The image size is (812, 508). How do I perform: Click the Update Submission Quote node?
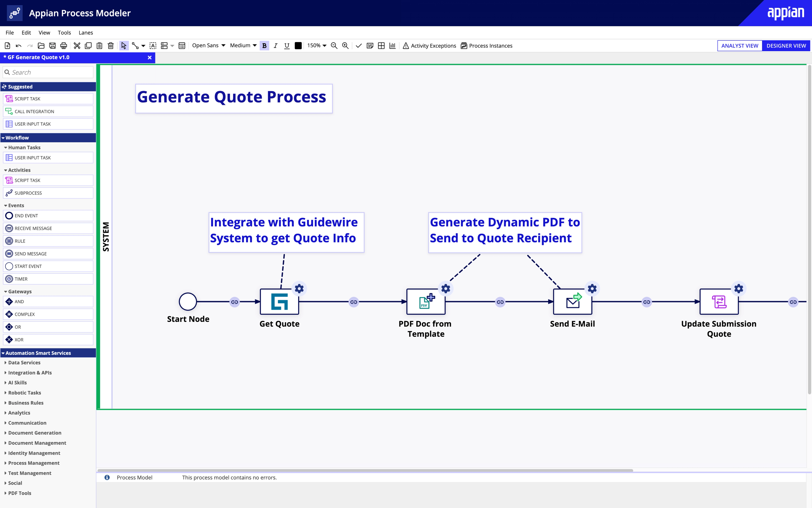[719, 302]
